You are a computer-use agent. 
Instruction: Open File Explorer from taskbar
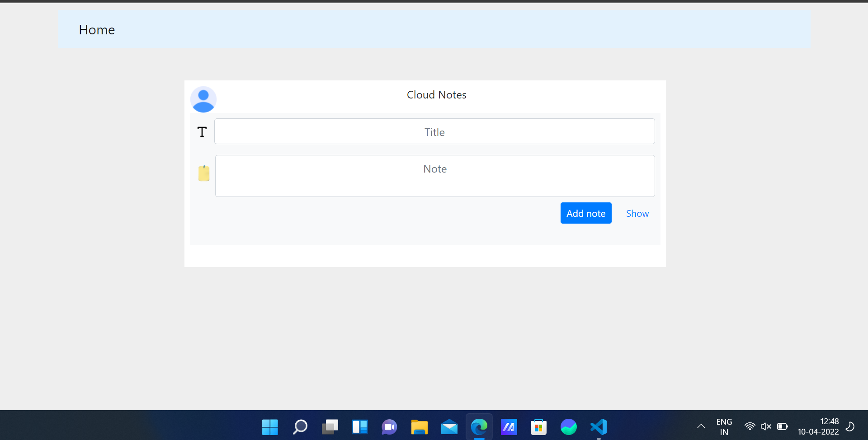419,427
